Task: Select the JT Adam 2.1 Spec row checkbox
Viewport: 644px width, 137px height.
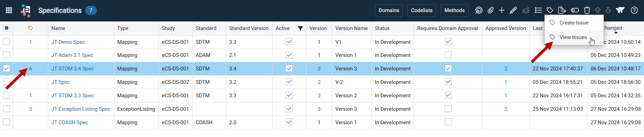Action: (7, 55)
